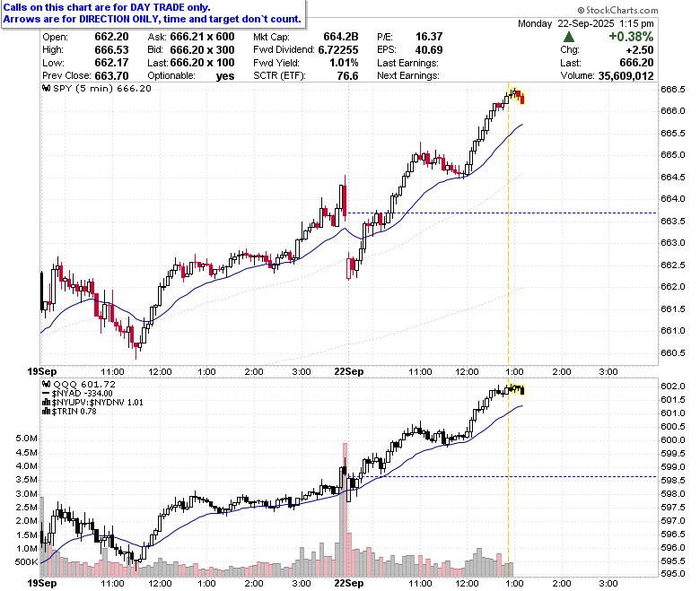700x591 pixels.
Task: Select the 19Sep date label under volume panel
Action: (x=42, y=583)
